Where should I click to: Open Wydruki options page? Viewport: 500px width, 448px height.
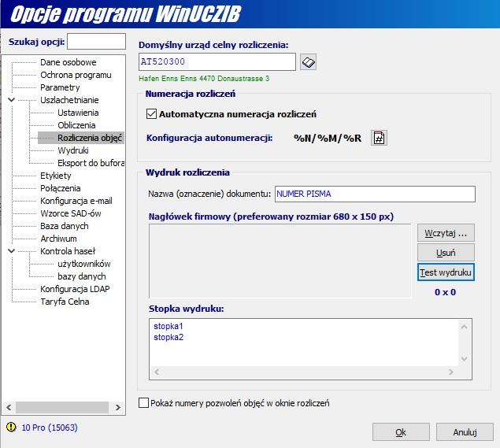coord(73,150)
